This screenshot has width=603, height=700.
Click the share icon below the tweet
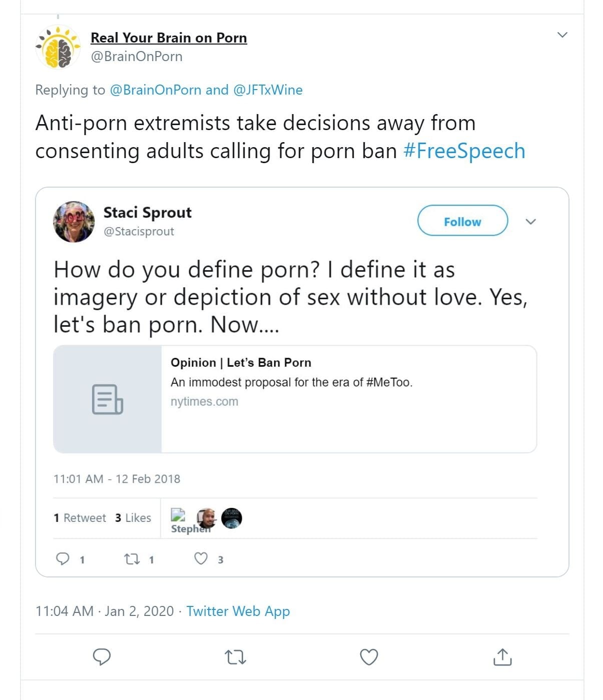[502, 656]
